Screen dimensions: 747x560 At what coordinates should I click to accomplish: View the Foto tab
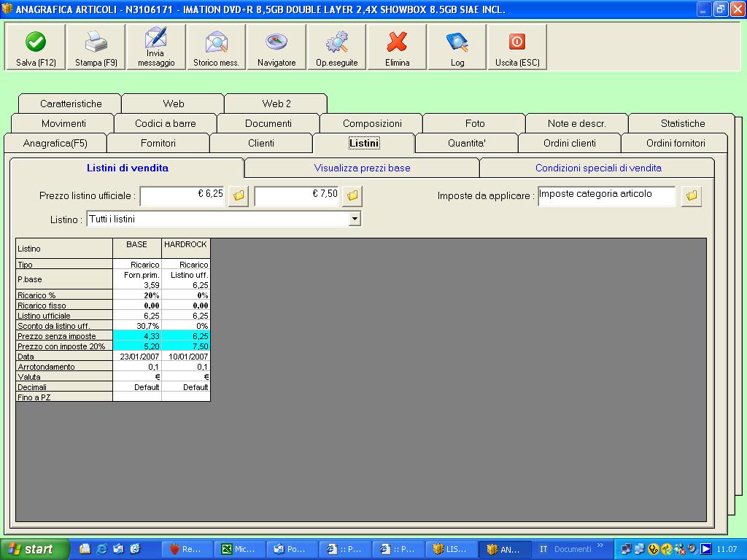[x=475, y=124]
